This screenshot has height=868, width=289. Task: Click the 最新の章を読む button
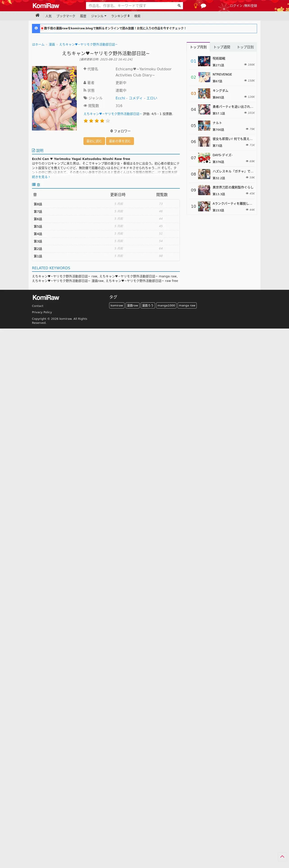(x=120, y=141)
